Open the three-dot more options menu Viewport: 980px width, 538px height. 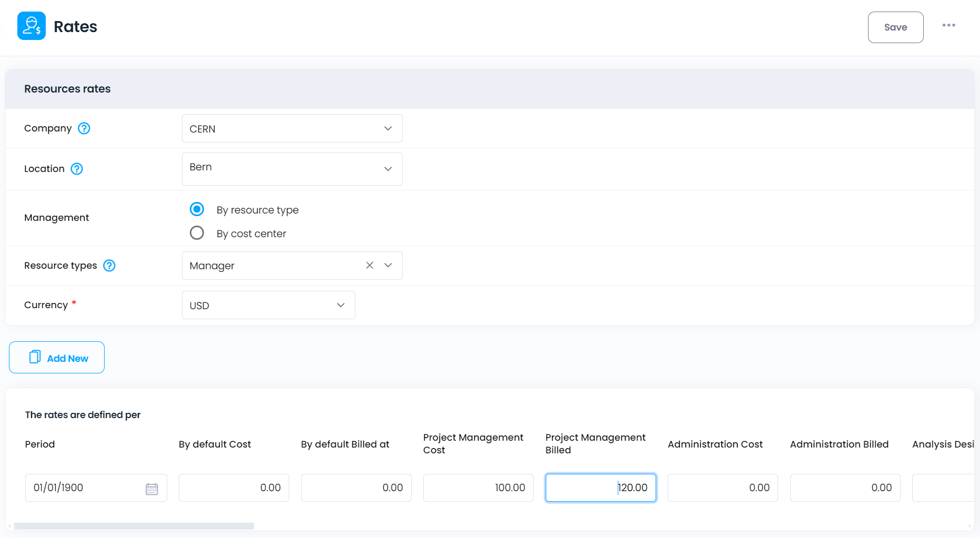(948, 25)
